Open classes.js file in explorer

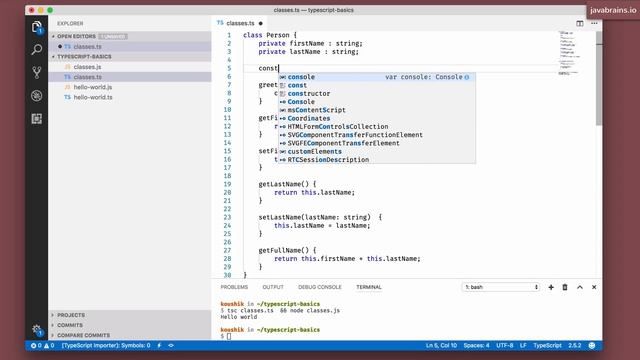tap(130, 67)
